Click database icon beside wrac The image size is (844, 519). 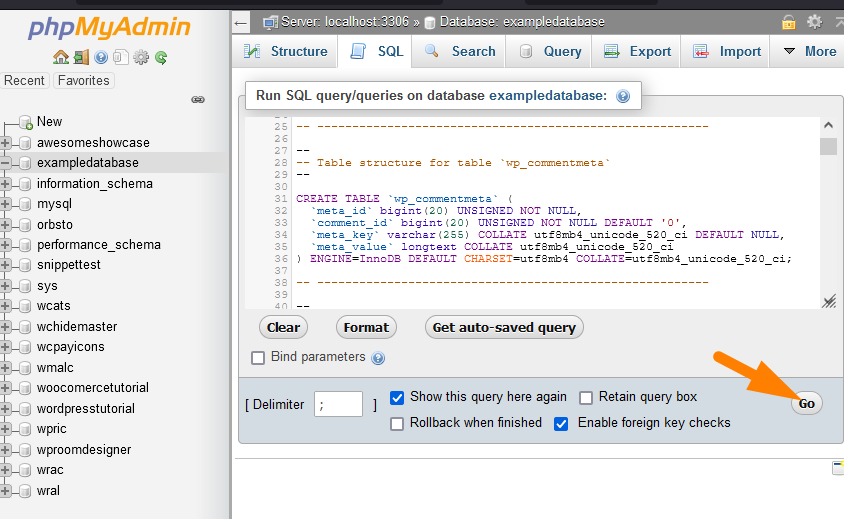tap(25, 470)
